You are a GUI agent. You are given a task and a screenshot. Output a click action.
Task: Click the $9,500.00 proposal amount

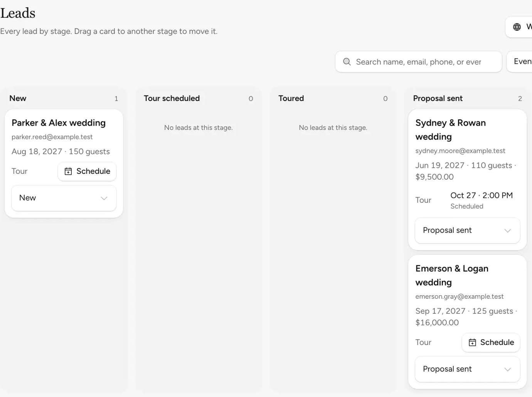(x=434, y=177)
